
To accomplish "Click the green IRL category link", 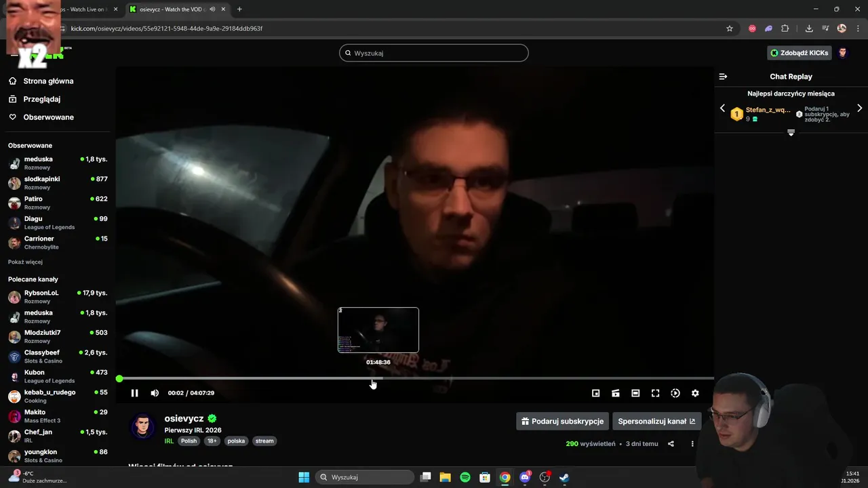I will (x=169, y=441).
